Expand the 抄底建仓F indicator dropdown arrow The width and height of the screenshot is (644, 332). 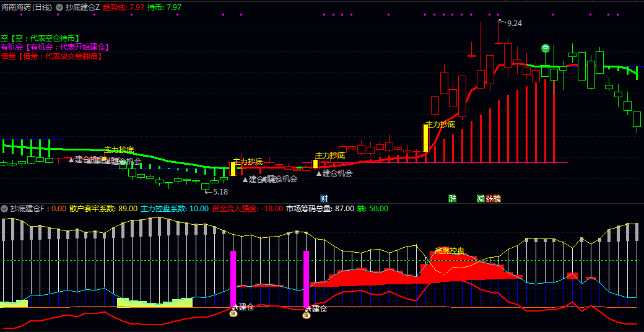click(x=4, y=208)
